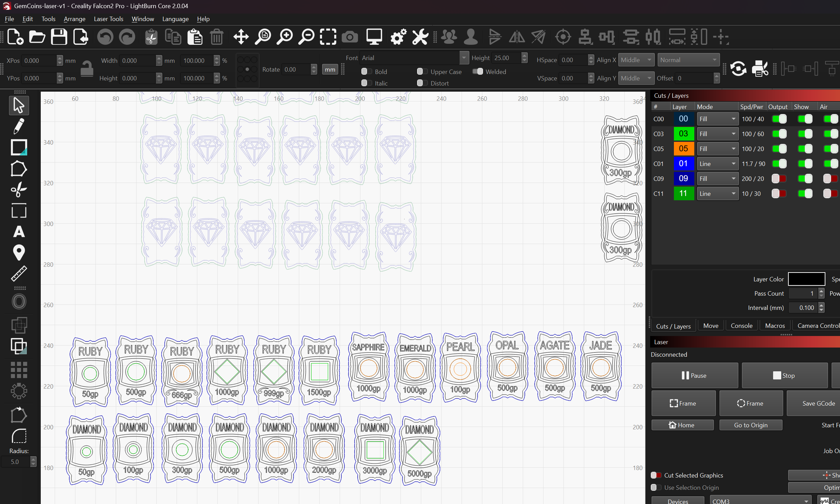Select green layer 03 color swatch

click(683, 134)
